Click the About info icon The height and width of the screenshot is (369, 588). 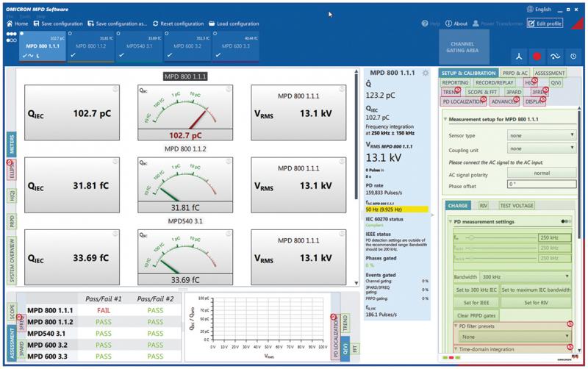(448, 24)
